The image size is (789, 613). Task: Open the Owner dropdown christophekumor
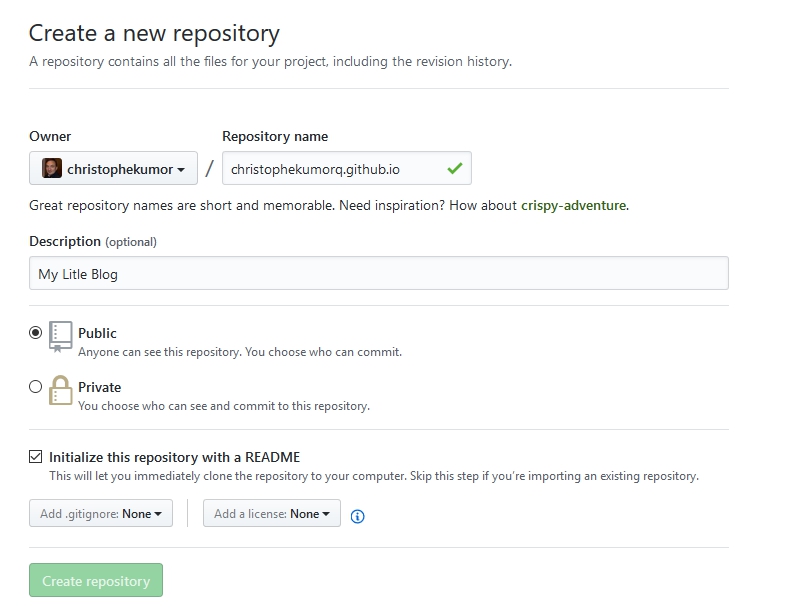point(113,168)
